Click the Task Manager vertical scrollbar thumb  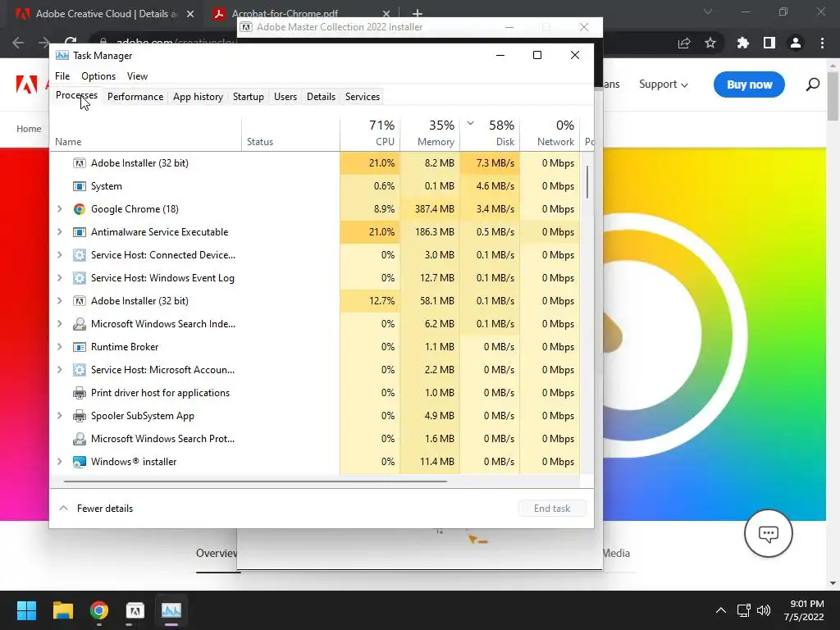587,181
